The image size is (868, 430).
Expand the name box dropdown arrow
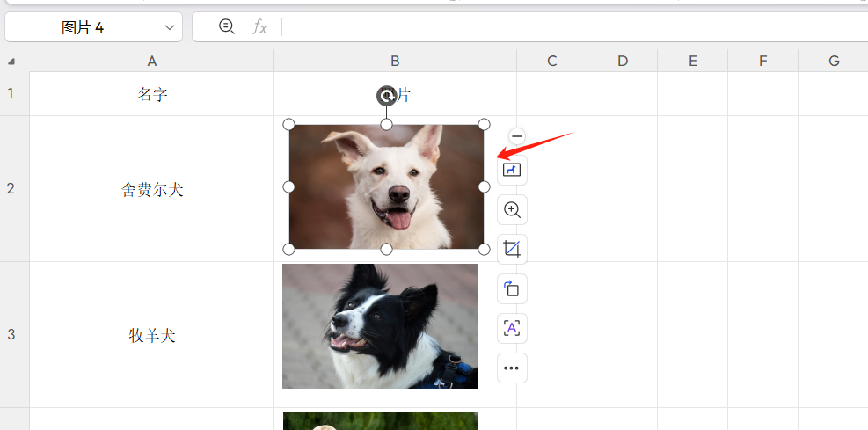[x=170, y=27]
